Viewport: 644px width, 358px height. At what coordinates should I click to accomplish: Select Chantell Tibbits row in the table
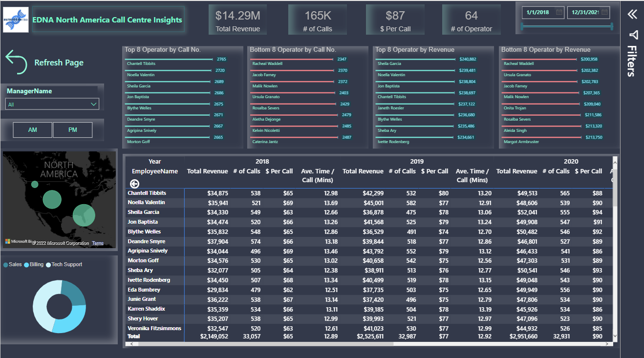click(147, 193)
